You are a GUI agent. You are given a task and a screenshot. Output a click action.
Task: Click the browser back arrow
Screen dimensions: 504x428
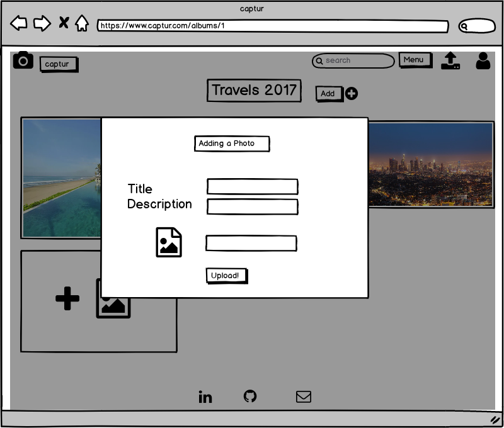pos(19,23)
